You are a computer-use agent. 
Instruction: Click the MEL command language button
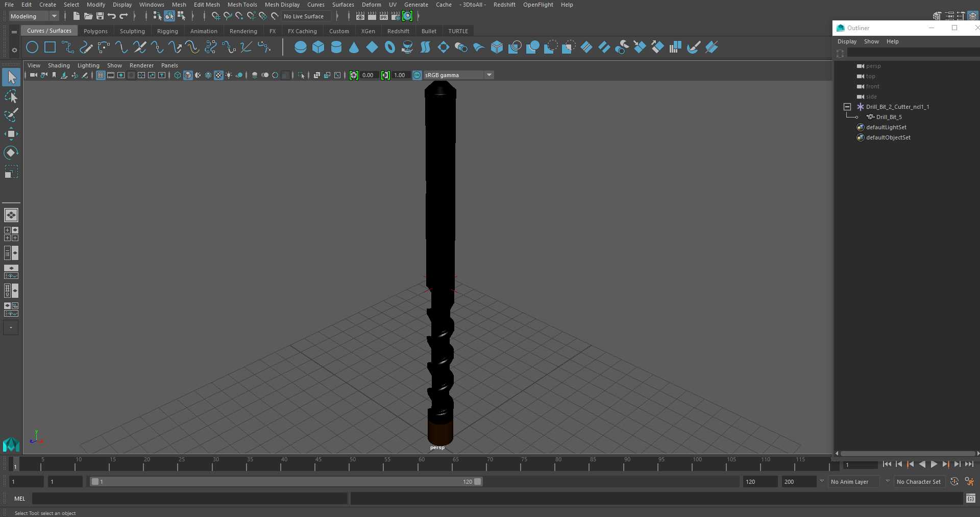[19, 499]
